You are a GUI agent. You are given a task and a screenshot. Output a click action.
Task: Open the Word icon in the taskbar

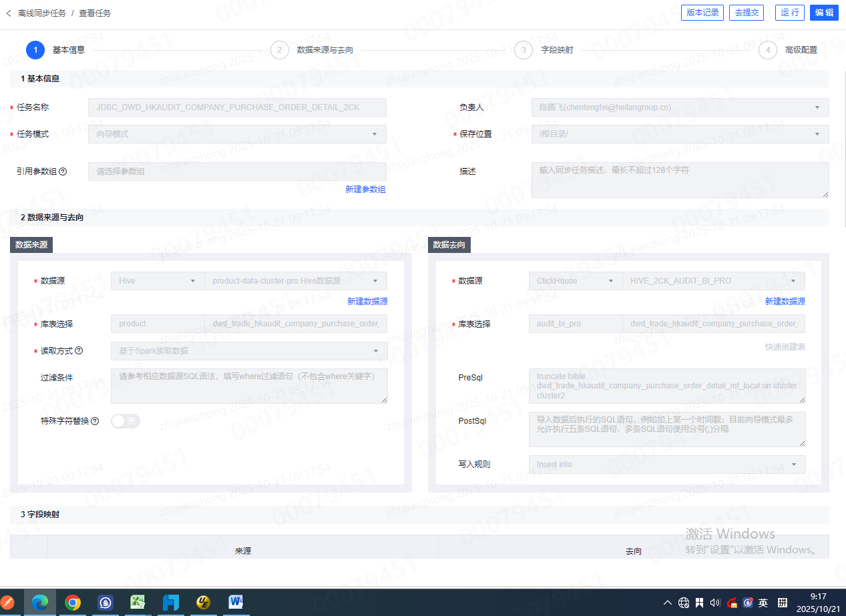236,603
